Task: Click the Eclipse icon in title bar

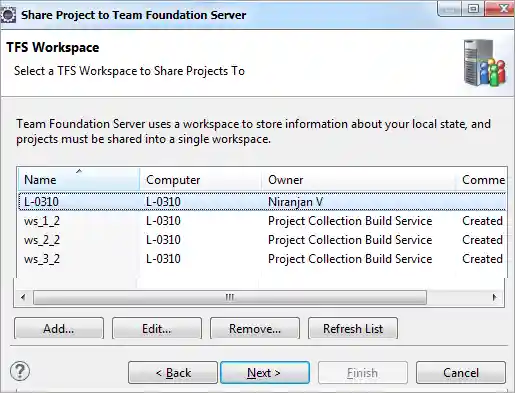Action: tap(8, 15)
